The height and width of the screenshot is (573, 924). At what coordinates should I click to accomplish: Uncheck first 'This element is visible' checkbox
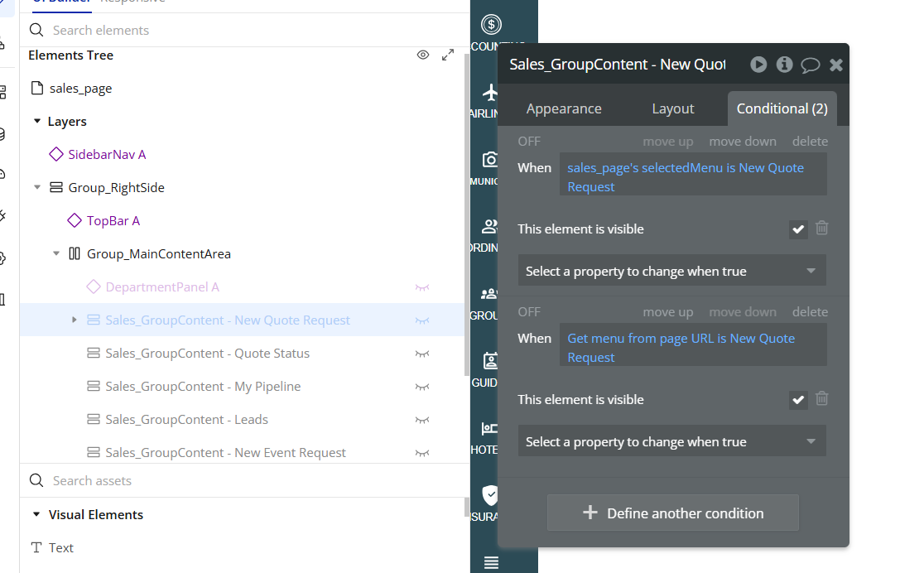click(798, 229)
